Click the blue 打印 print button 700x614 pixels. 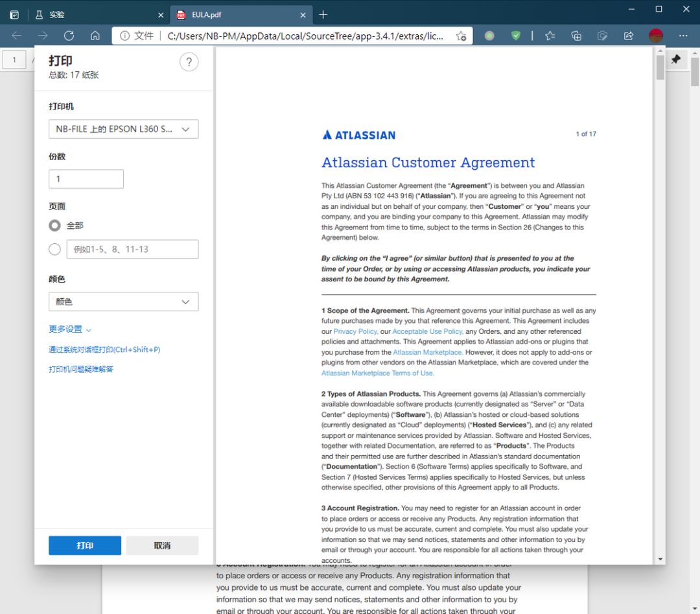[85, 546]
